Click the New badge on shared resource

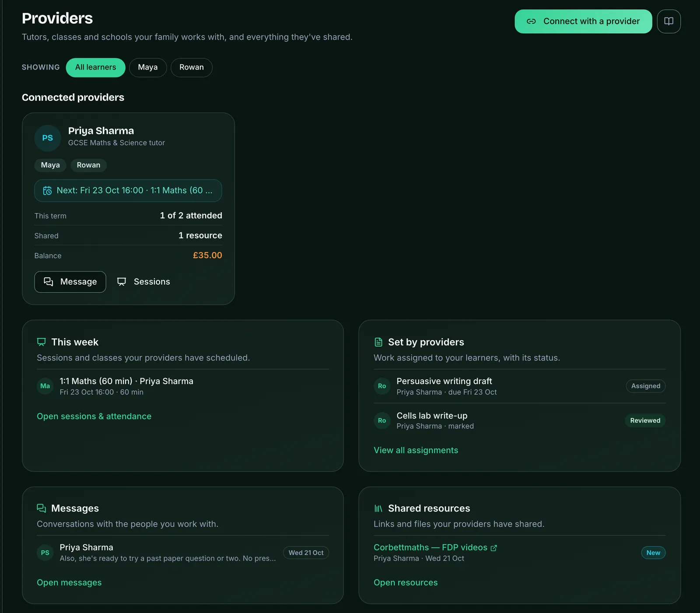click(653, 553)
